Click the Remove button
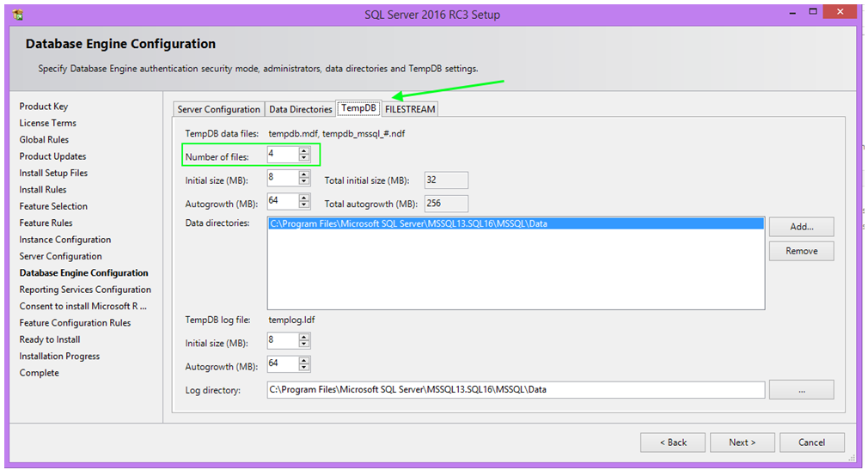Screen dimensions: 868x476 point(801,251)
